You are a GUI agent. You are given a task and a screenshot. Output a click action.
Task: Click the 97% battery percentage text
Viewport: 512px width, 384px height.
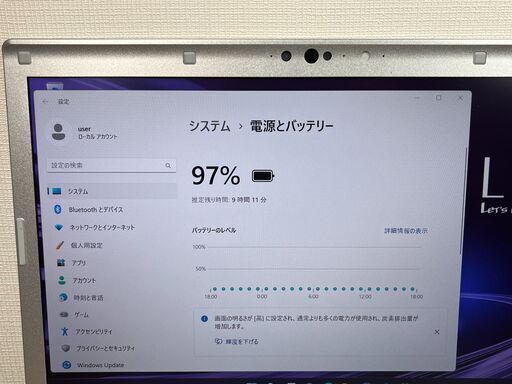point(215,176)
